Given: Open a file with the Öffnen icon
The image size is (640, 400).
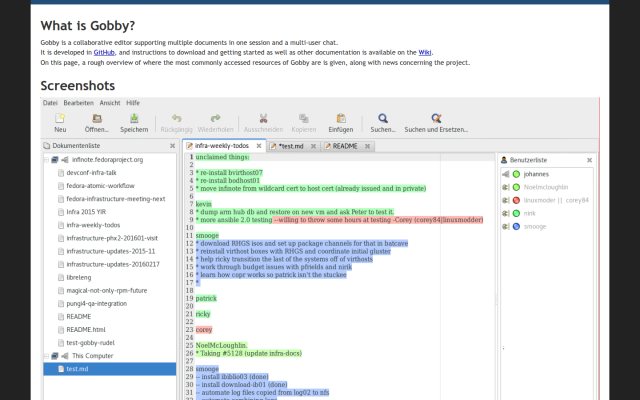Looking at the screenshot, I should click(x=97, y=118).
